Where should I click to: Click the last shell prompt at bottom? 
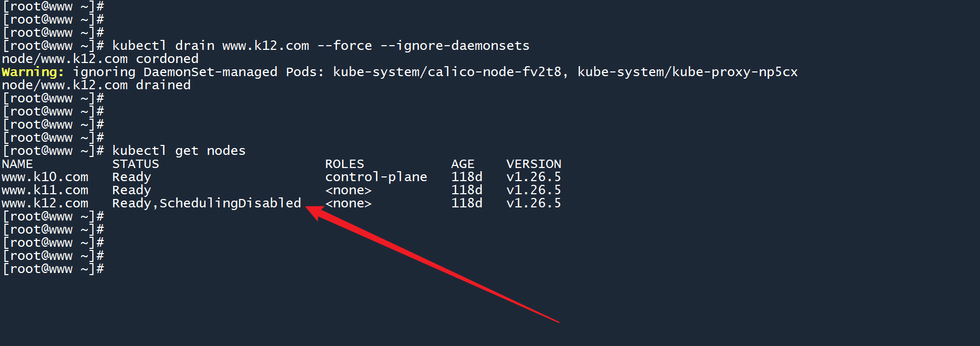click(53, 269)
